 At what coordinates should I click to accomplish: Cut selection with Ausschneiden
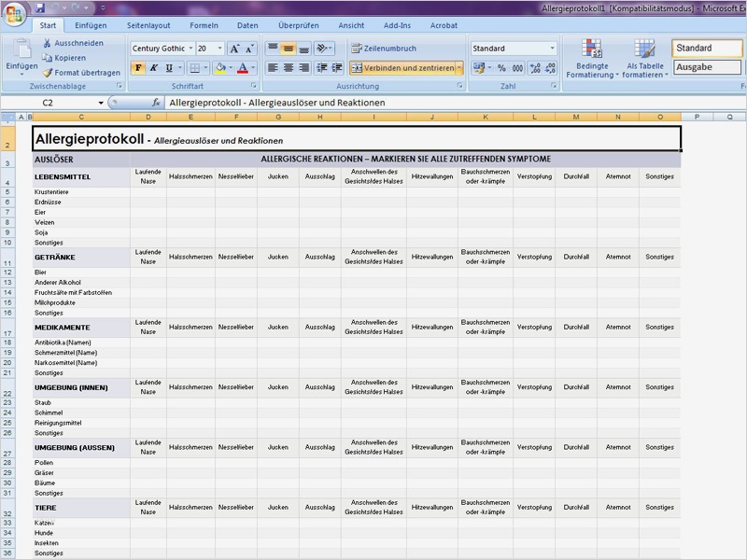pyautogui.click(x=74, y=43)
